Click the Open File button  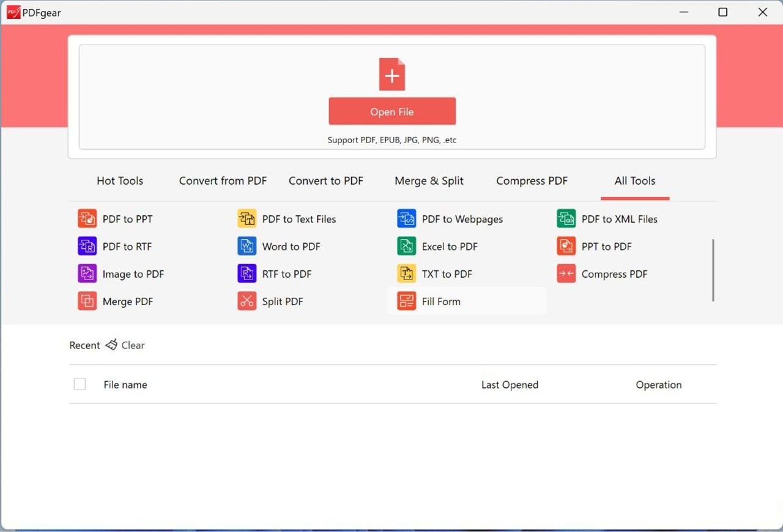(392, 111)
